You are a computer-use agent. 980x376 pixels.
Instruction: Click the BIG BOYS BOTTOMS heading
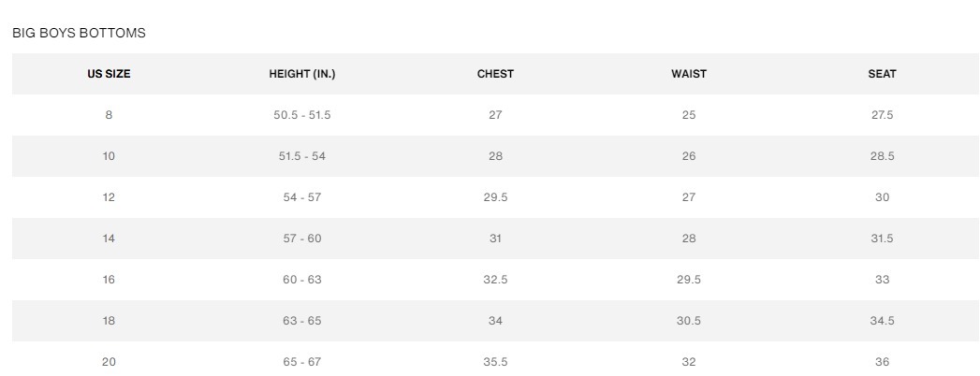(79, 33)
